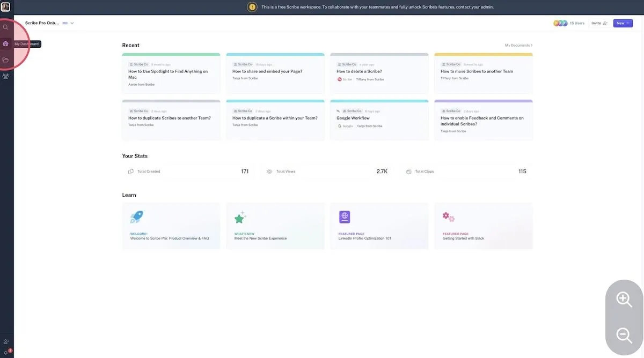The image size is (644, 358).
Task: Open the My Documents link arrow
Action: pyautogui.click(x=518, y=46)
